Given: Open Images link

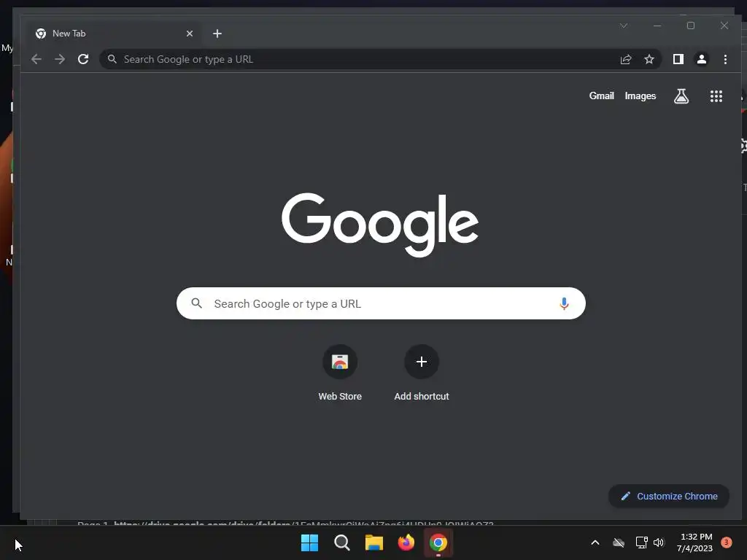Looking at the screenshot, I should point(640,96).
